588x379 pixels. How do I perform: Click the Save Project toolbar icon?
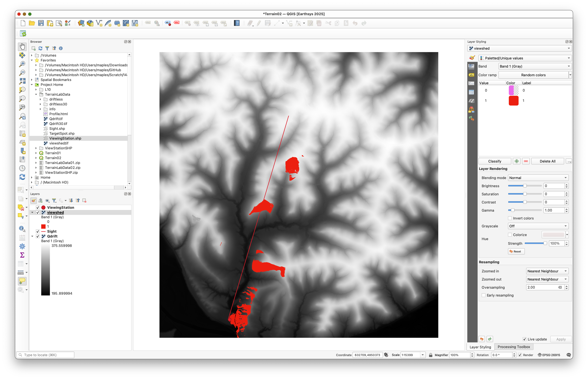click(x=41, y=23)
